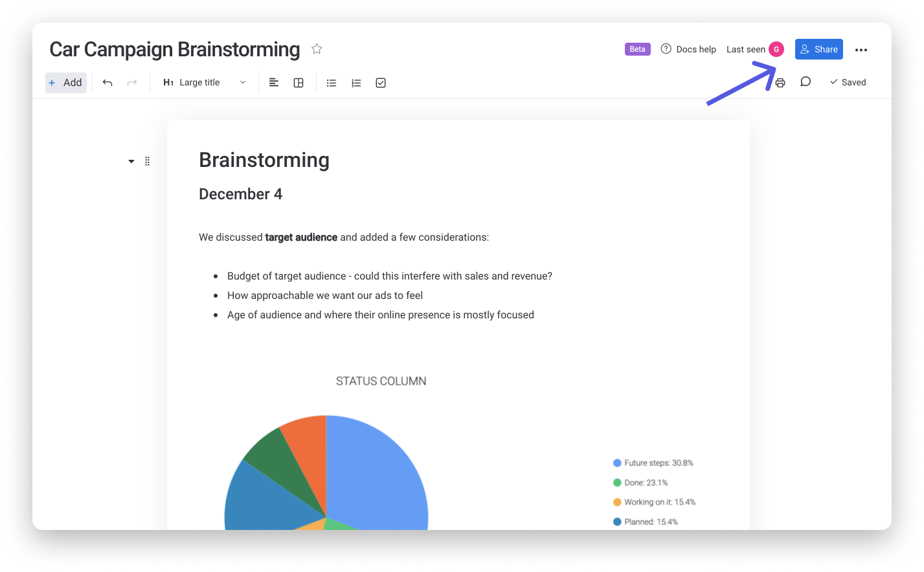This screenshot has width=924, height=572.
Task: Redo the last undone action
Action: (132, 83)
